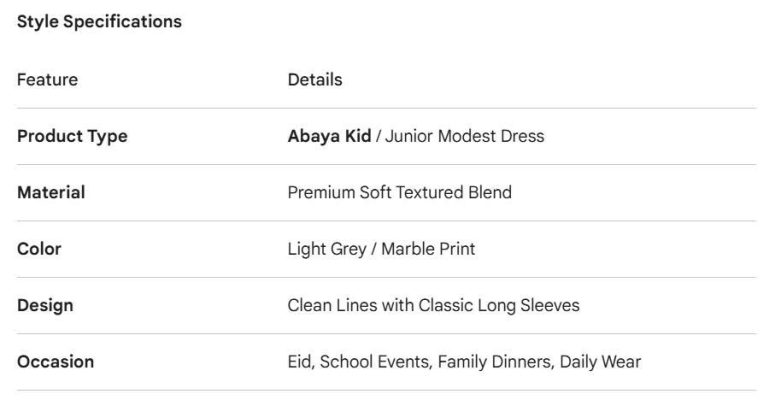Click the Eid occasion text

pos(299,362)
